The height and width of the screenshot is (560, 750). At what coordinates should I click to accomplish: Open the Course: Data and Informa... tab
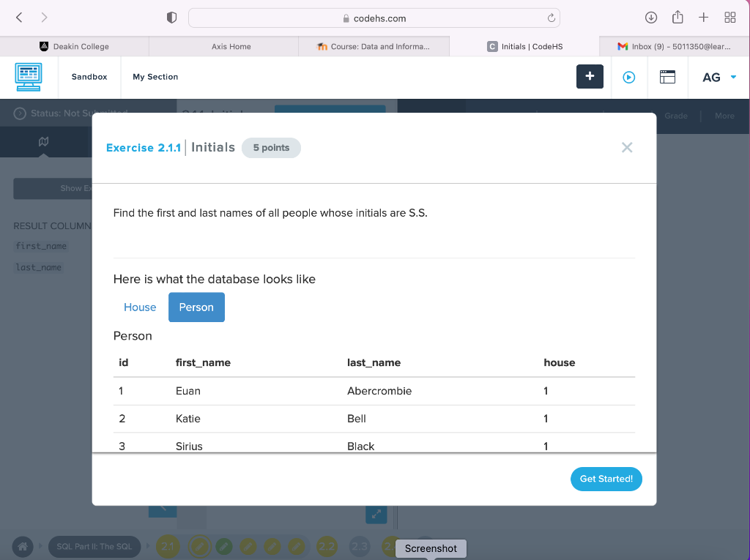(x=374, y=46)
